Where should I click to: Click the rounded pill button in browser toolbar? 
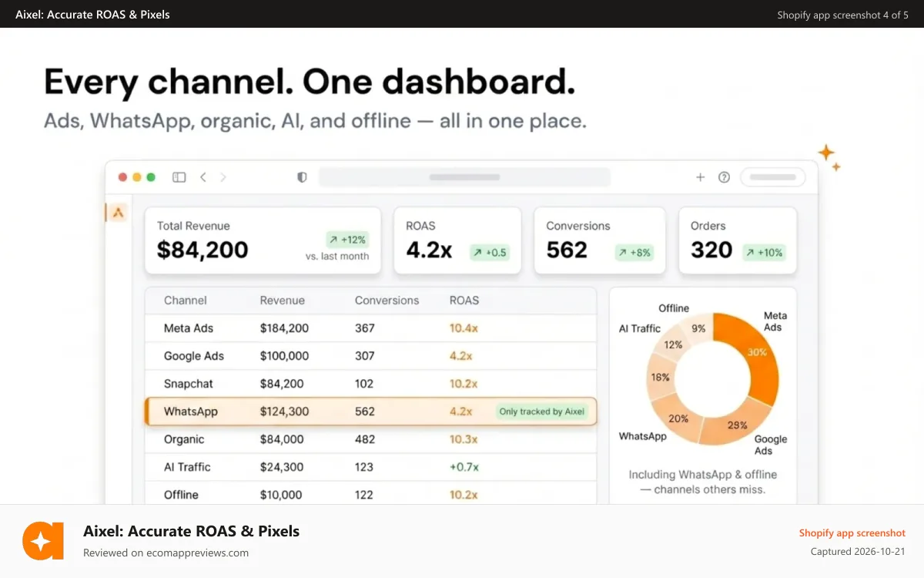(772, 177)
